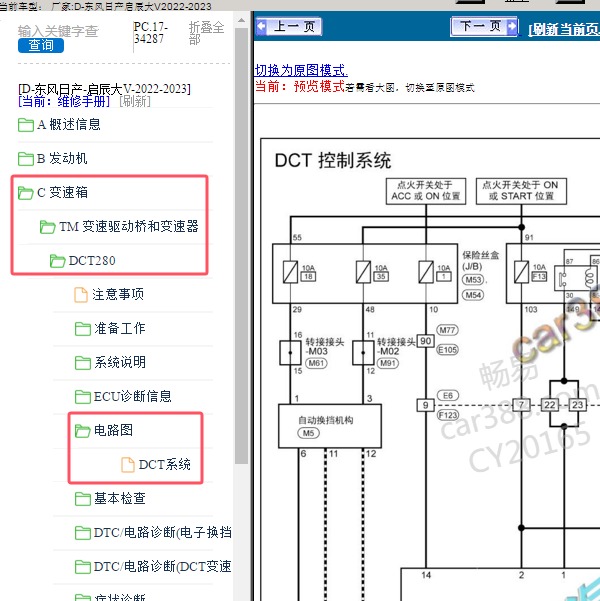Collapse the TM 变速驱动桥和变速器 folder icon

48,227
